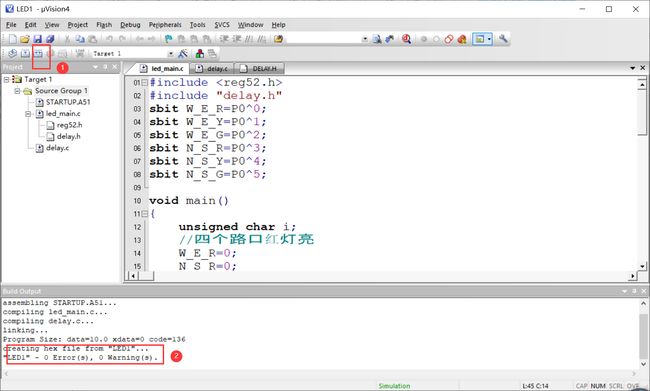This screenshot has width=650, height=391.
Task: Create a new file with the New icon
Action: 13,39
